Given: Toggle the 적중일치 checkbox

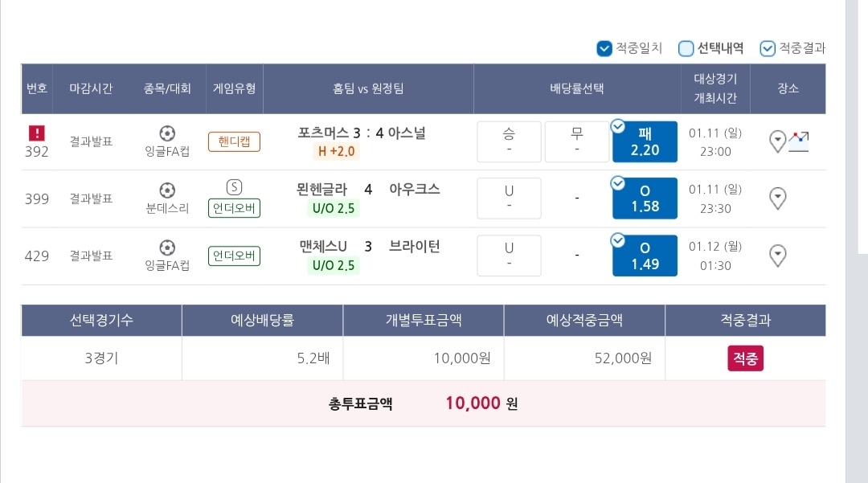Looking at the screenshot, I should 605,49.
